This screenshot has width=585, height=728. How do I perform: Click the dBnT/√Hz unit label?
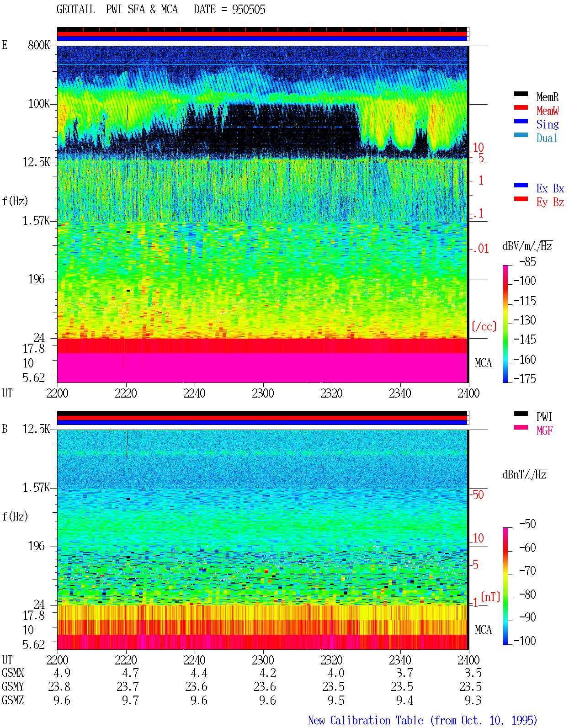tap(524, 474)
